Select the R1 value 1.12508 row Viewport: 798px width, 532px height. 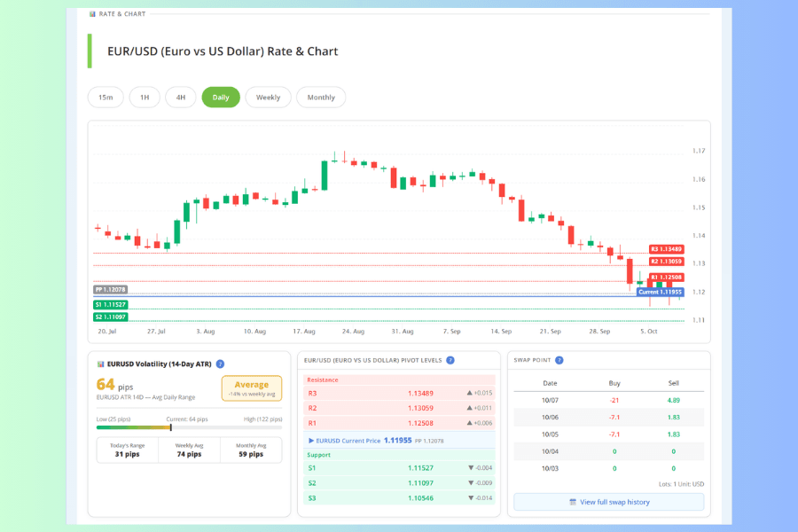pyautogui.click(x=399, y=423)
